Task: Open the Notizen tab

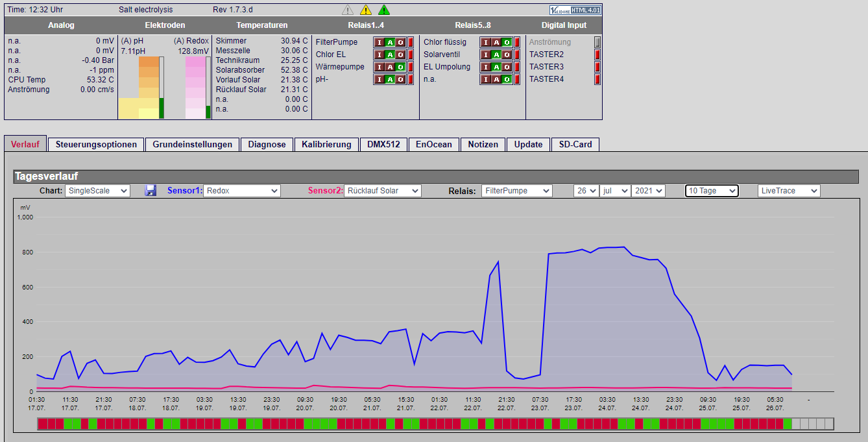Action: point(483,145)
